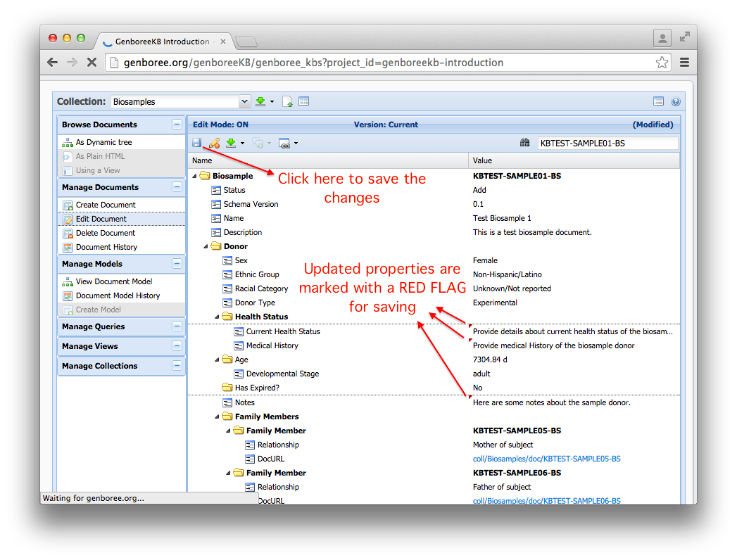The image size is (737, 560).
Task: Open the browser hamburger menu
Action: (684, 63)
